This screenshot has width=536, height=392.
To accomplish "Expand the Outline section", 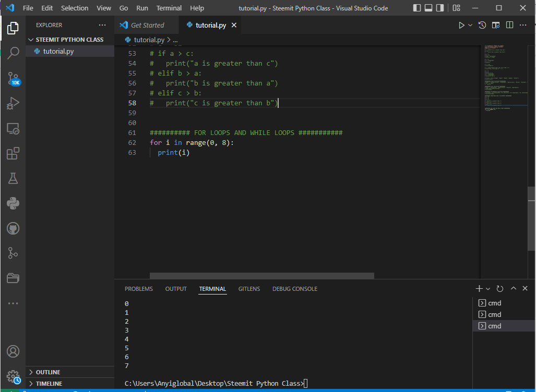I will click(47, 372).
